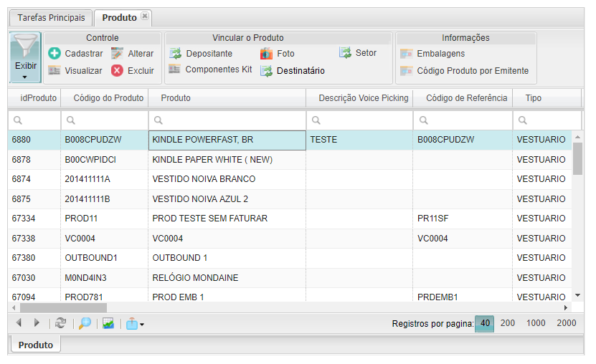Refresh the product grid
The height and width of the screenshot is (364, 596).
click(x=60, y=323)
